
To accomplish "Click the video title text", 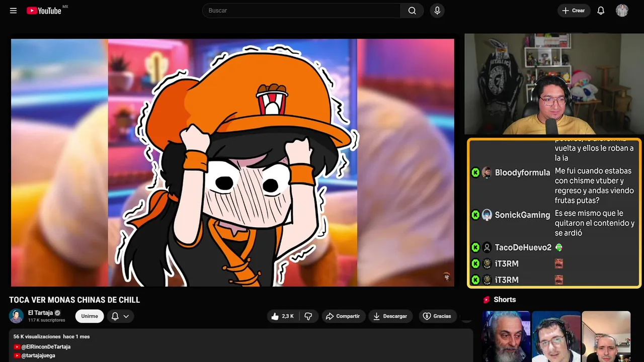I will coord(74,300).
